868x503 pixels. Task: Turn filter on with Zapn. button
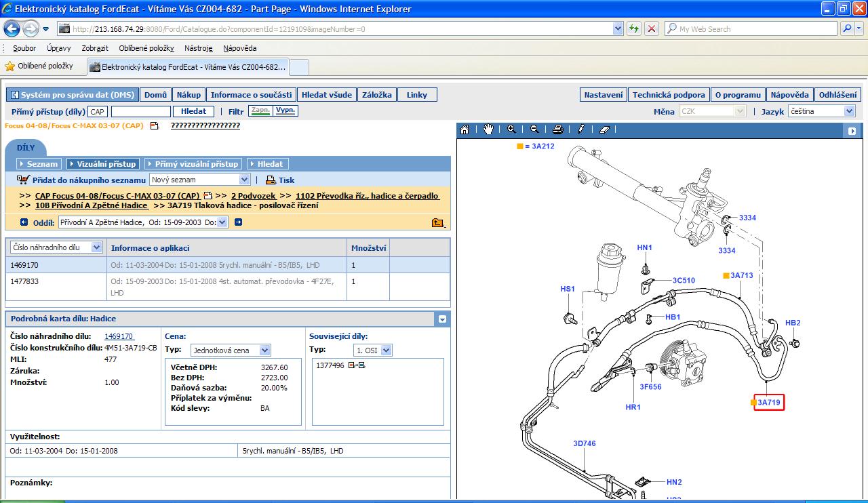coord(260,110)
